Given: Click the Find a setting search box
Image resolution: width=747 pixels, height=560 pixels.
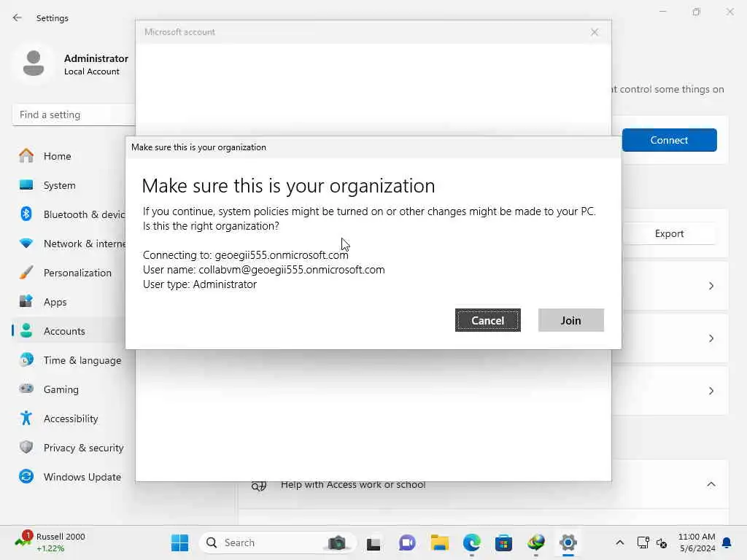Looking at the screenshot, I should coord(74,114).
